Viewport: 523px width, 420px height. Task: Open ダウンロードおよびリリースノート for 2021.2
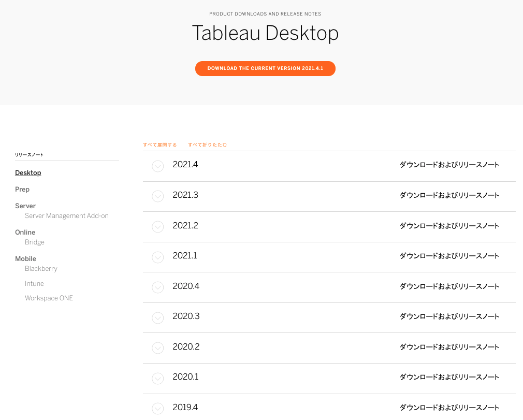pos(449,226)
